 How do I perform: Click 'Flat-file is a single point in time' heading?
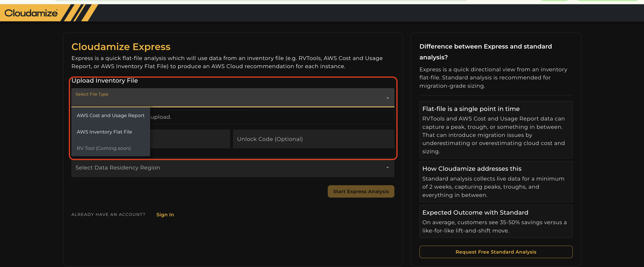[x=471, y=109]
